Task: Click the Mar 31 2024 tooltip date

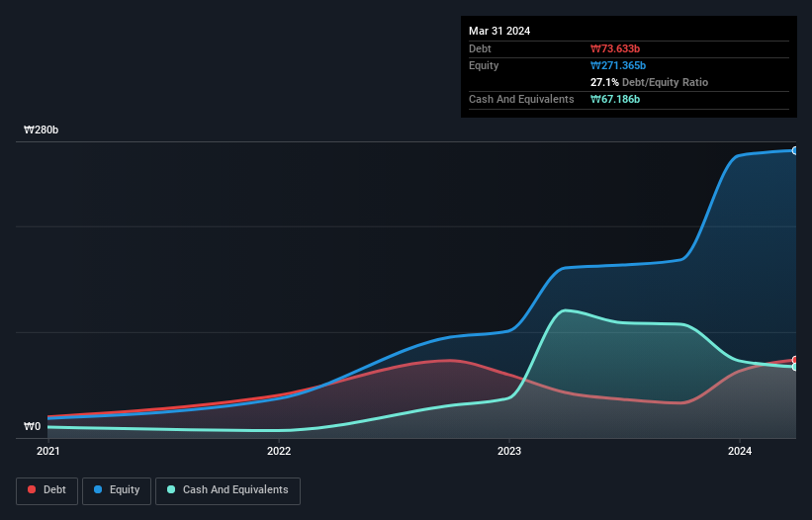Action: coord(499,31)
